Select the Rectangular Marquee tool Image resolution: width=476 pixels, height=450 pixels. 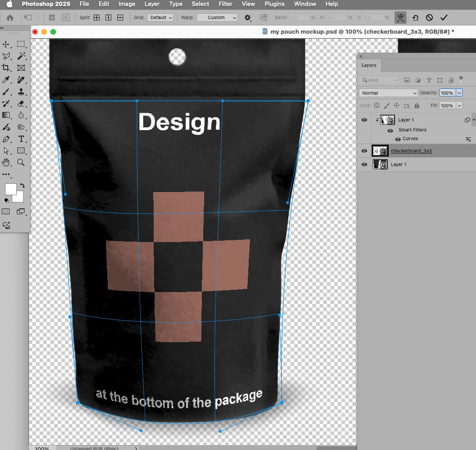(x=21, y=44)
